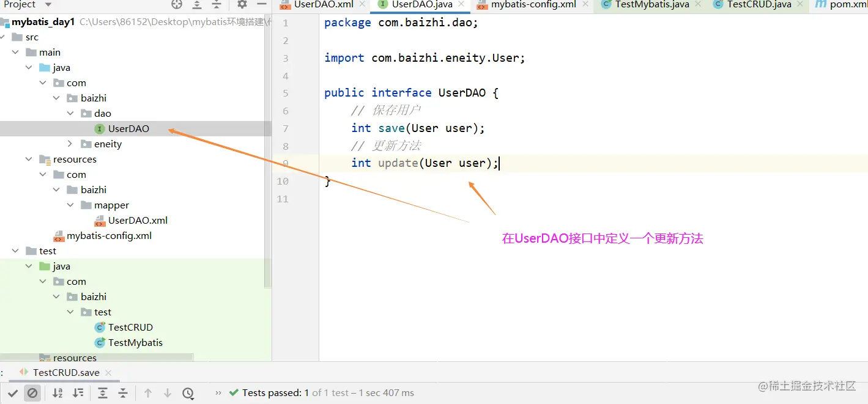Go to next failed test arrow
Screen dimensions: 868x404
point(168,393)
